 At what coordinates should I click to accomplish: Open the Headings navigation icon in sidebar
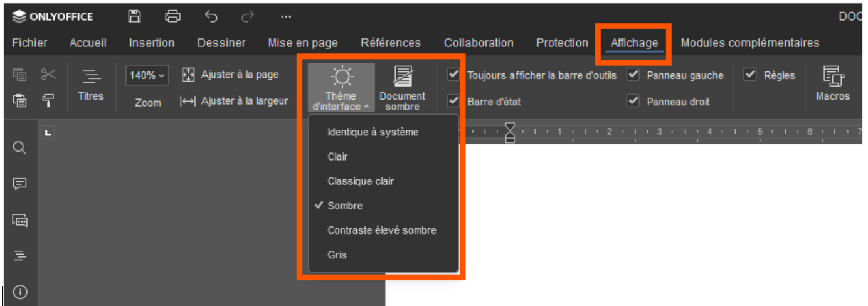(20, 256)
